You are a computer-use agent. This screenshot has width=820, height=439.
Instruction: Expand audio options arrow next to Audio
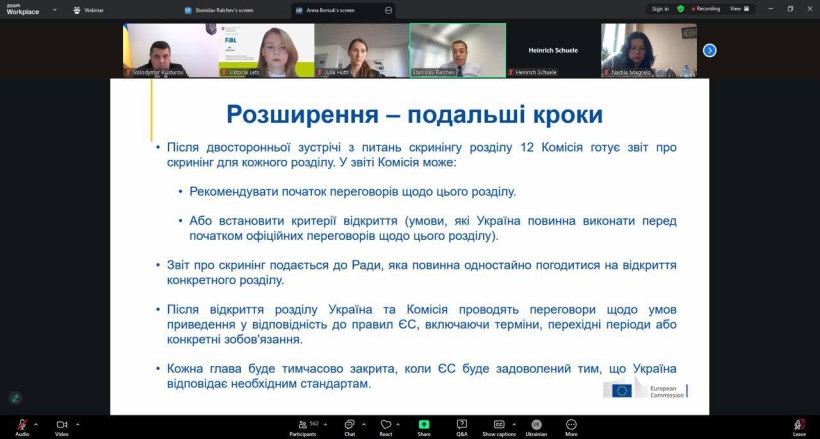[x=38, y=423]
